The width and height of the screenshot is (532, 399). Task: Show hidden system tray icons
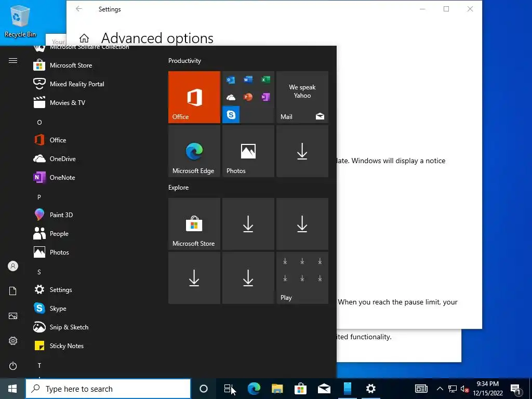click(x=440, y=389)
